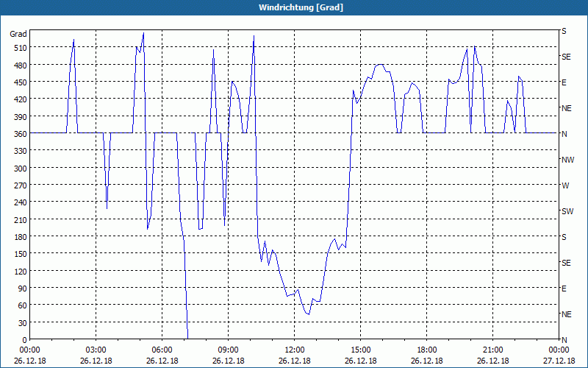
Task: Click the 26.12.18 date beneath 06:00
Action: (x=162, y=361)
